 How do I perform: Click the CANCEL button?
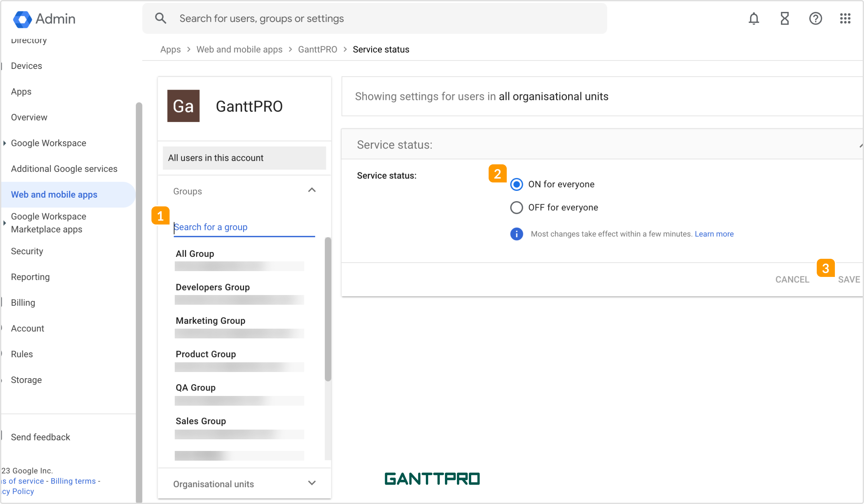(x=792, y=280)
